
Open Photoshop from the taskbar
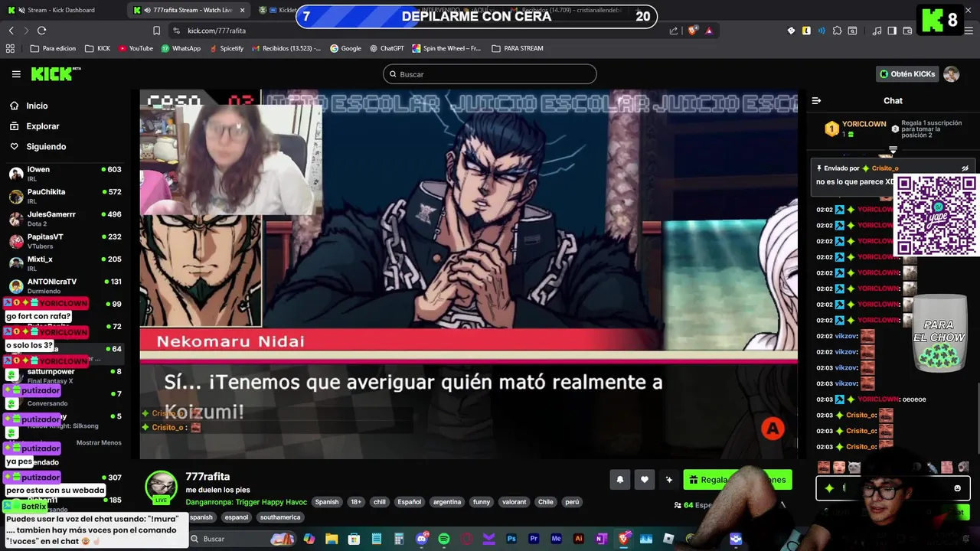[511, 539]
